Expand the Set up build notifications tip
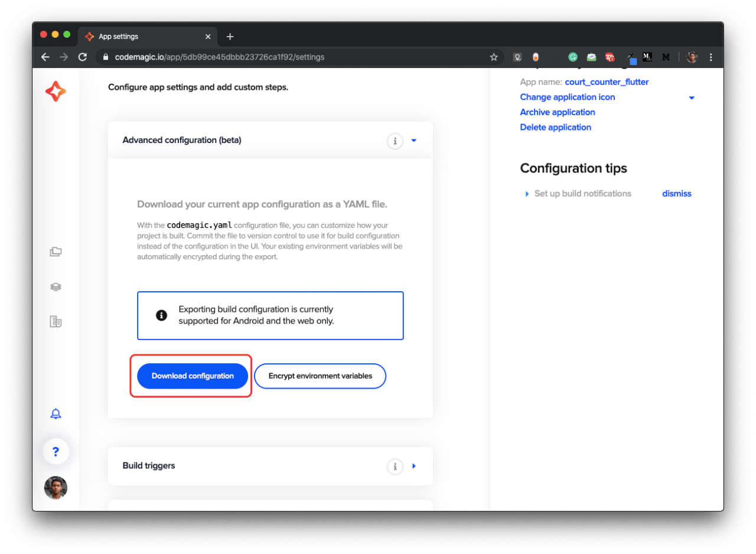 pos(527,194)
